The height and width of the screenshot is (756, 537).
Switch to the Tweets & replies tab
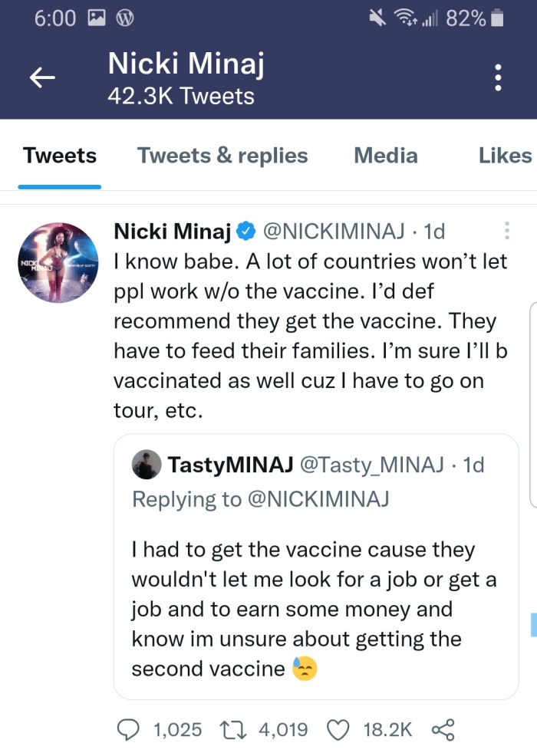[222, 156]
